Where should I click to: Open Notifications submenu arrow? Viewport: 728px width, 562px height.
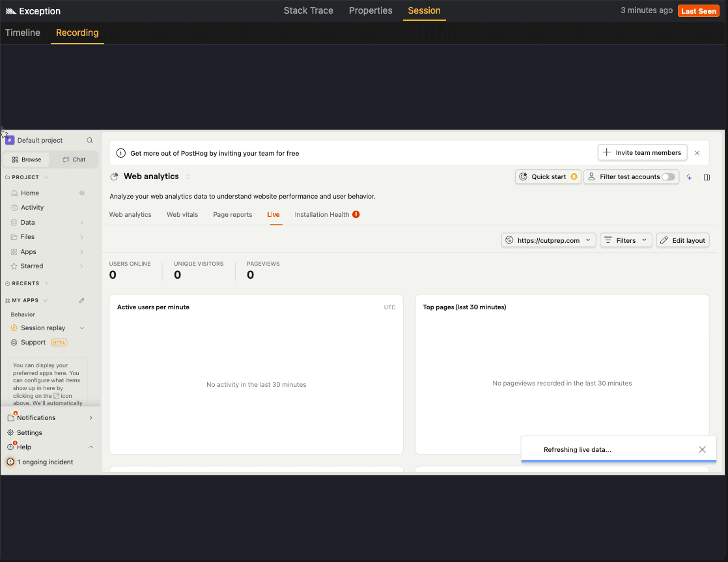click(91, 417)
